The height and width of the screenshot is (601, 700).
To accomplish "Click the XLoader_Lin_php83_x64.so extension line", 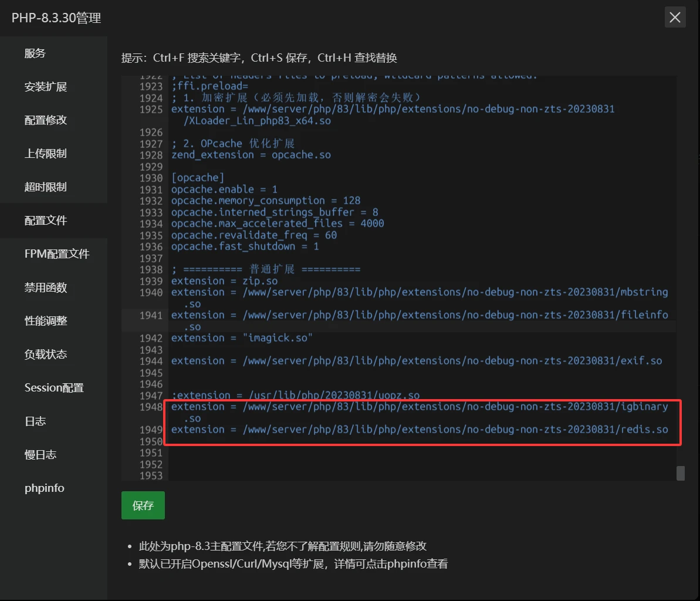I will [393, 115].
